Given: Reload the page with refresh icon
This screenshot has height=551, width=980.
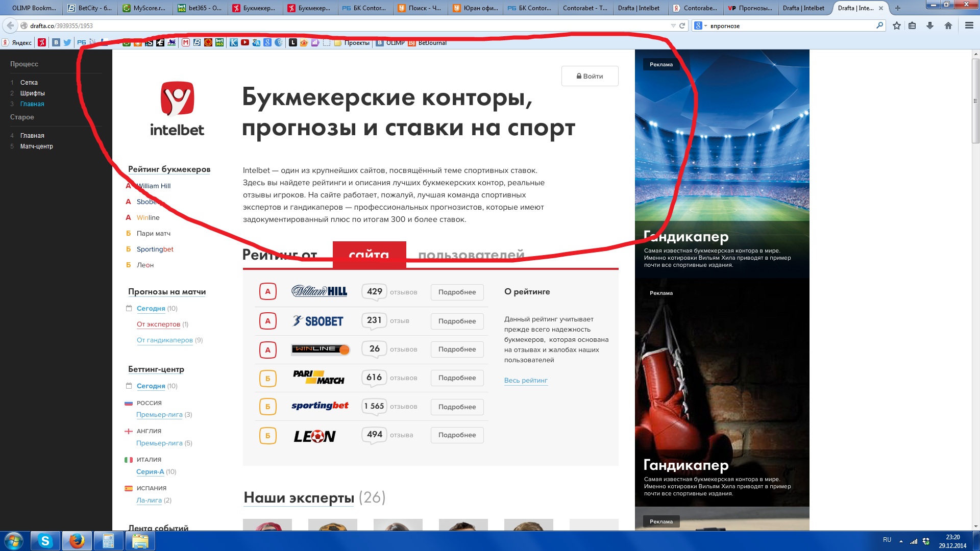Looking at the screenshot, I should pos(682,26).
